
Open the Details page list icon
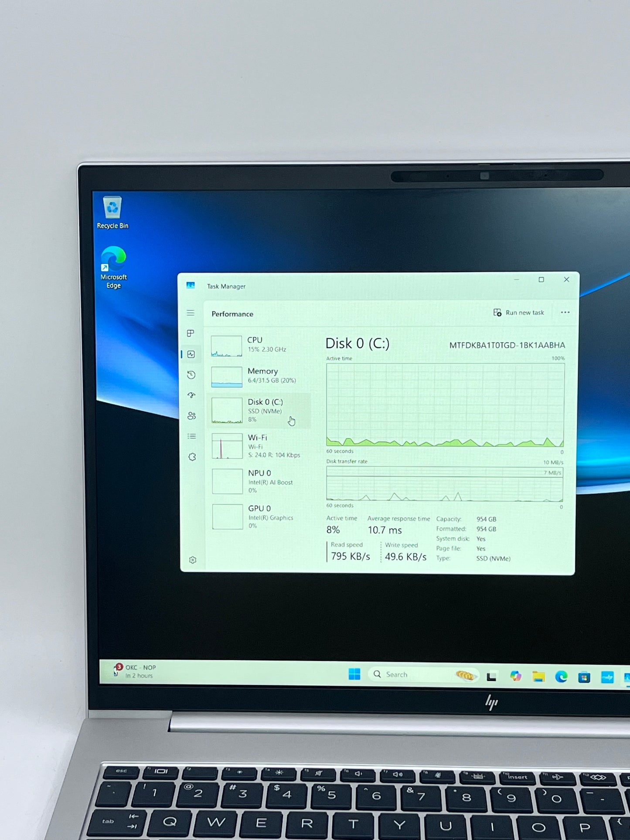coord(191,436)
